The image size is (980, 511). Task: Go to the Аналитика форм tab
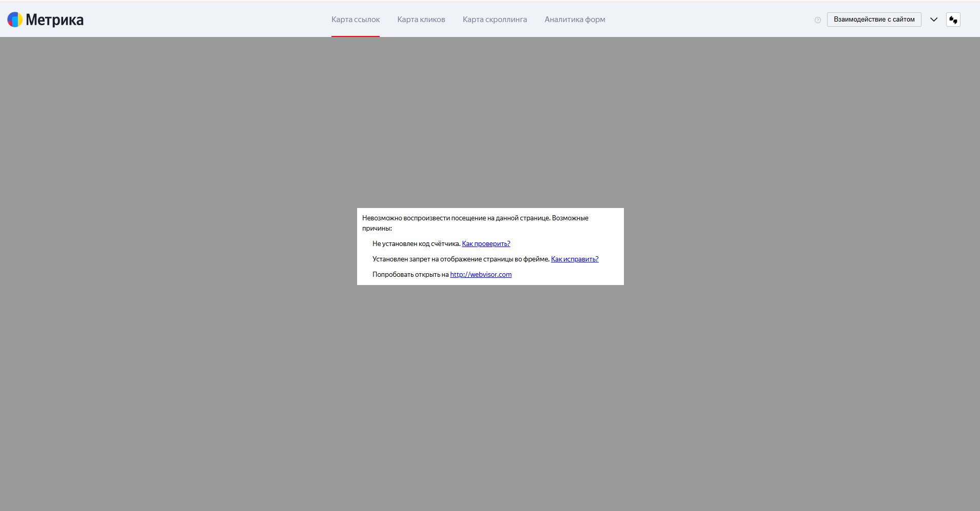pyautogui.click(x=575, y=20)
